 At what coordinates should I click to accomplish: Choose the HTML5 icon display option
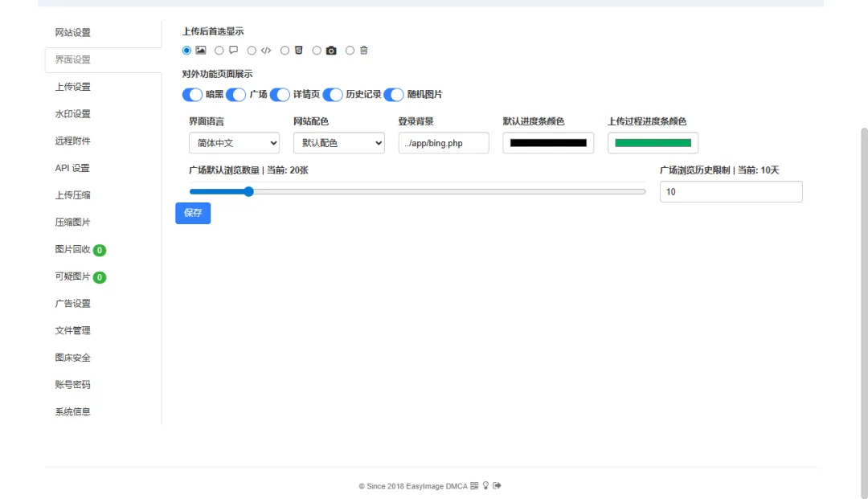pos(285,51)
